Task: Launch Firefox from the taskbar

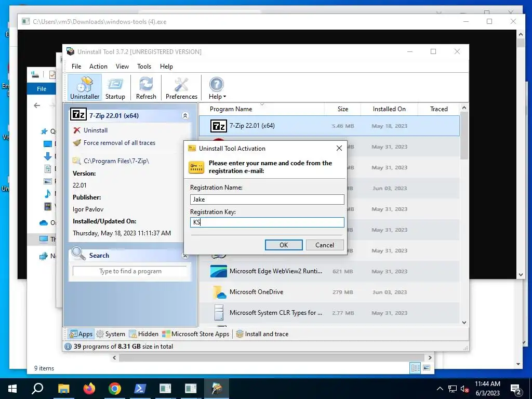Action: tap(89, 389)
